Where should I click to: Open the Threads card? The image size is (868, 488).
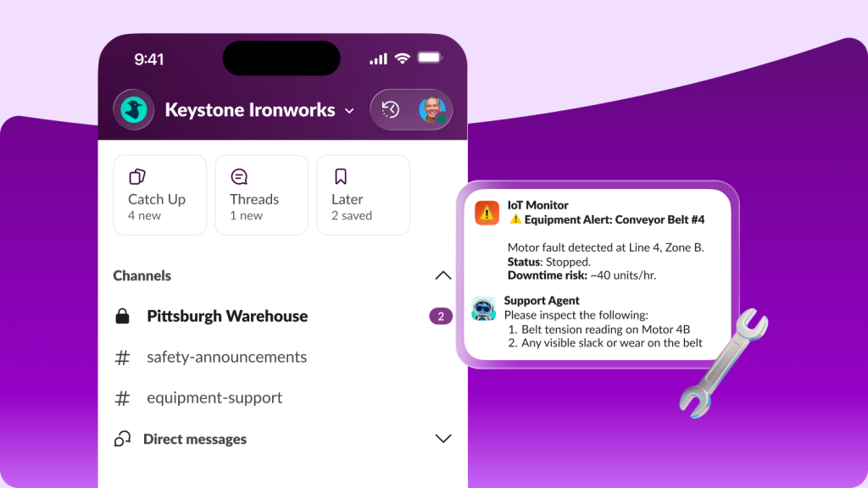point(261,195)
